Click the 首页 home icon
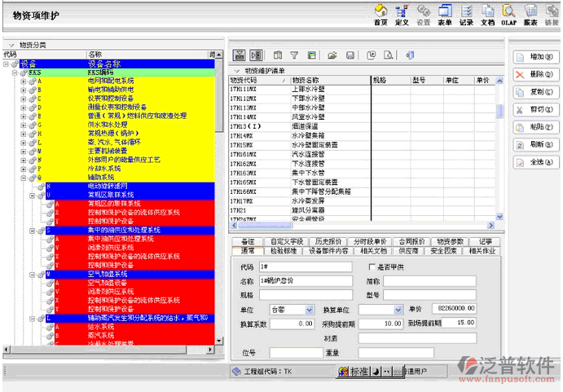Viewport: 563px width, 392px height. (x=380, y=15)
